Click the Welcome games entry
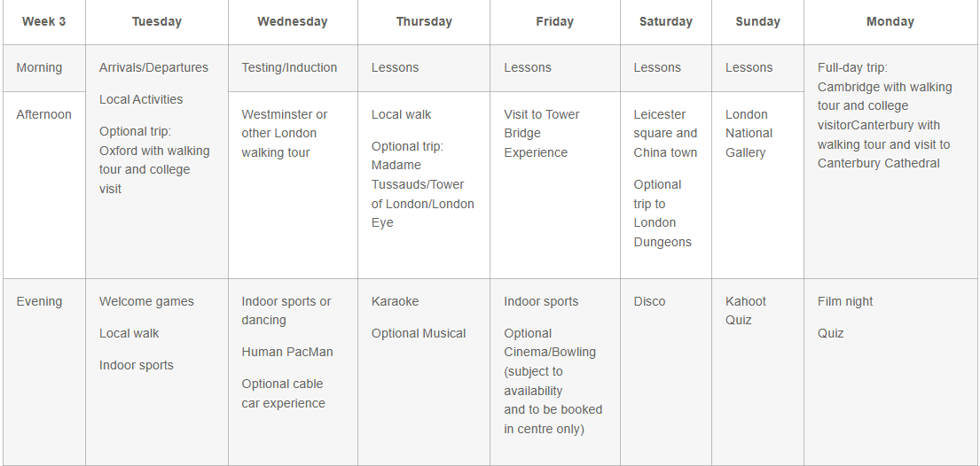The height and width of the screenshot is (466, 980). [x=146, y=301]
